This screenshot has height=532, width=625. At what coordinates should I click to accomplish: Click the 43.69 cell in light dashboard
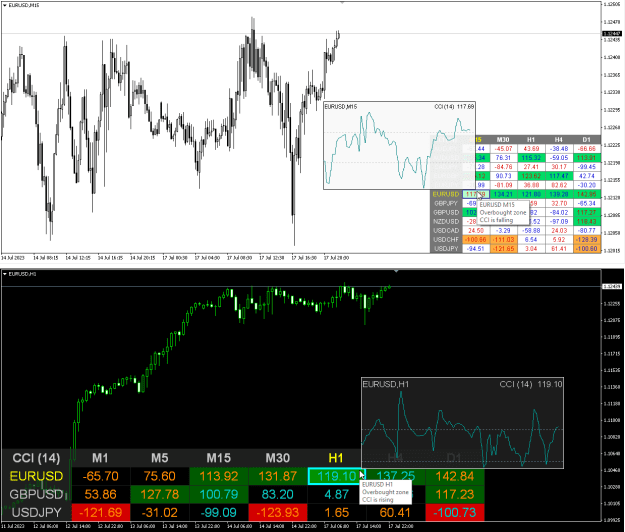pyautogui.click(x=531, y=149)
